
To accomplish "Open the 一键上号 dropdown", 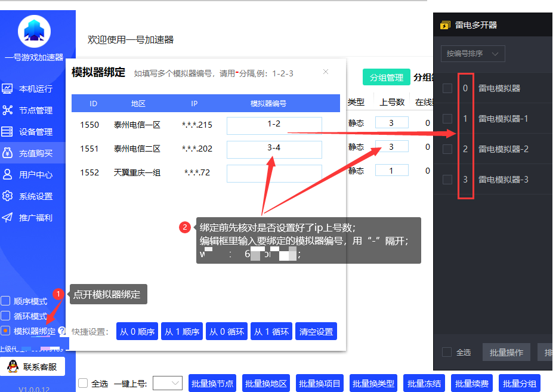I will coord(168,383).
